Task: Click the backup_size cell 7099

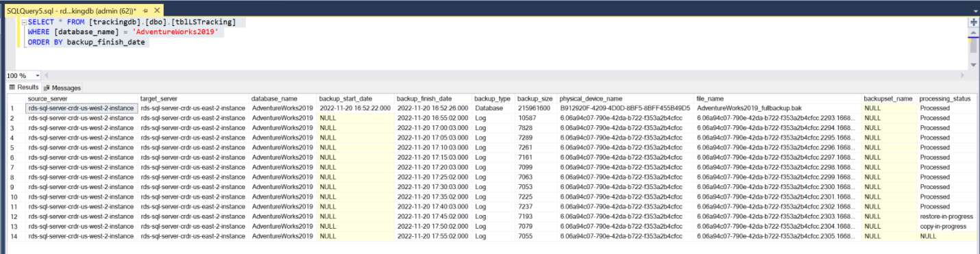Action: pyautogui.click(x=537, y=167)
